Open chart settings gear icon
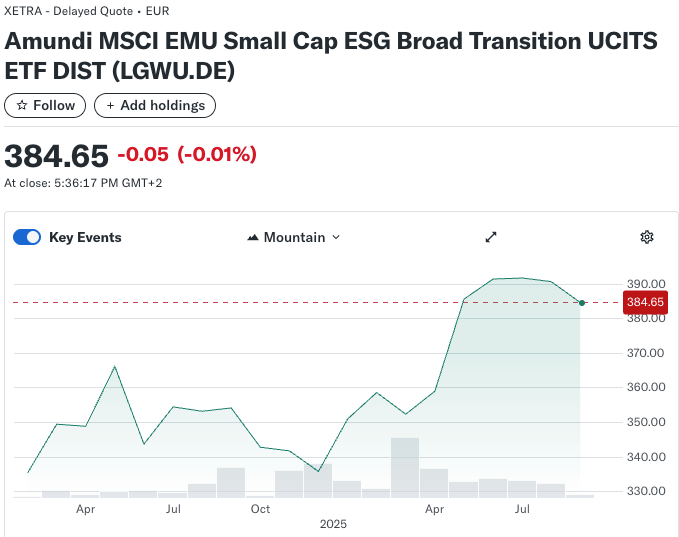The width and height of the screenshot is (679, 537). tap(647, 237)
